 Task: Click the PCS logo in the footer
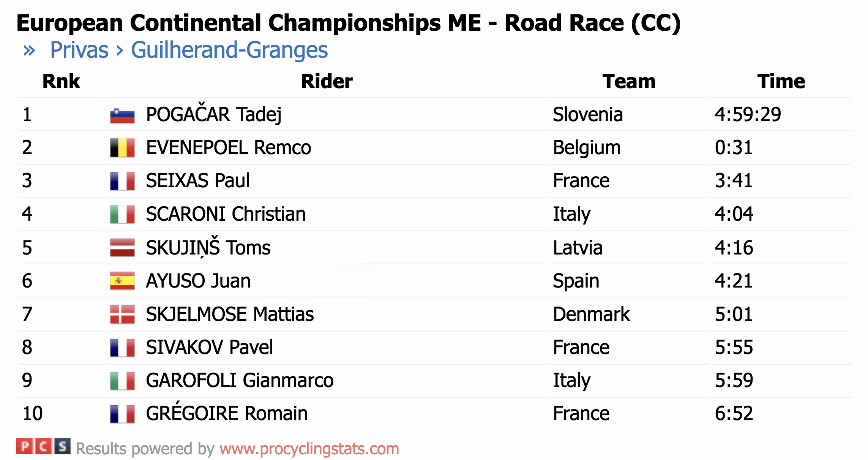click(x=43, y=446)
